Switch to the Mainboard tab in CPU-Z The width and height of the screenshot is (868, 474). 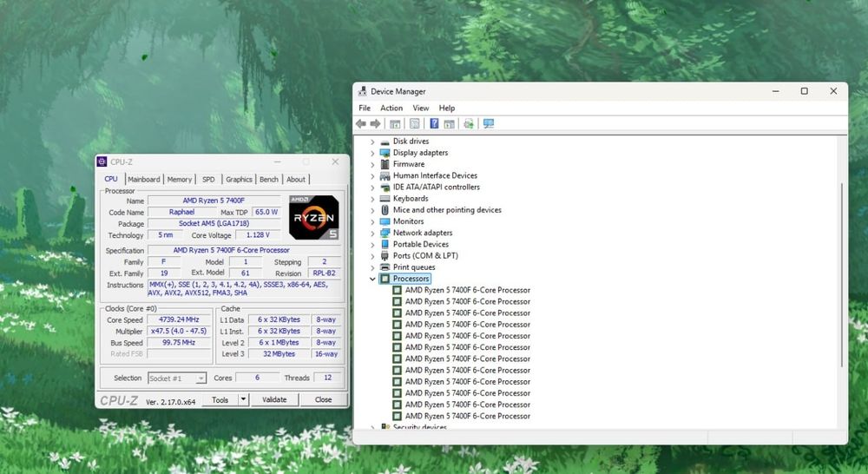pos(144,180)
